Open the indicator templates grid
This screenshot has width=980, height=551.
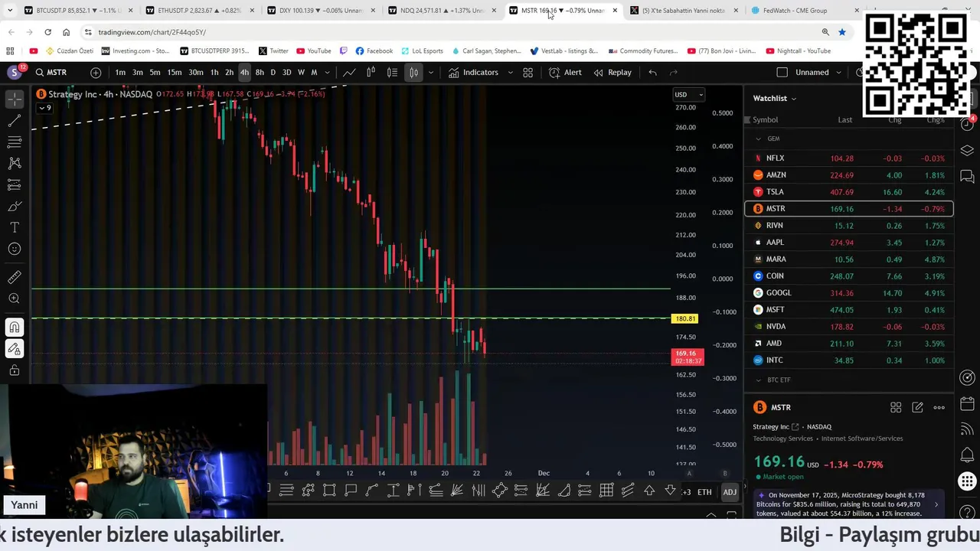pyautogui.click(x=528, y=73)
